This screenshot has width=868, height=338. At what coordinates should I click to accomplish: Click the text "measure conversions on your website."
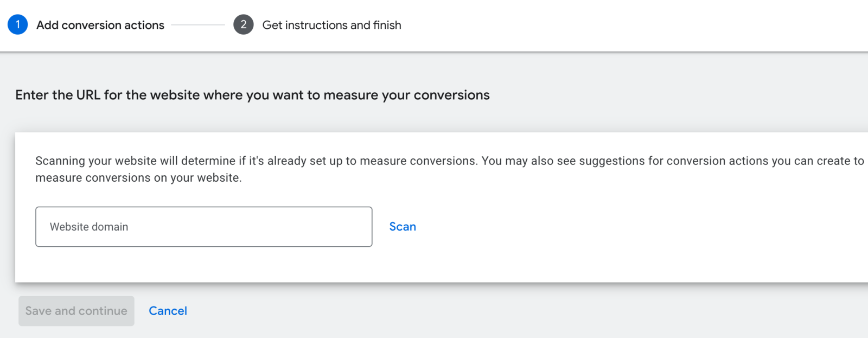tap(138, 178)
